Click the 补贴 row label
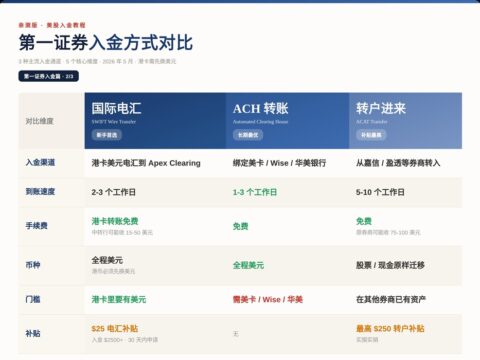The width and height of the screenshot is (480, 360). [33, 333]
